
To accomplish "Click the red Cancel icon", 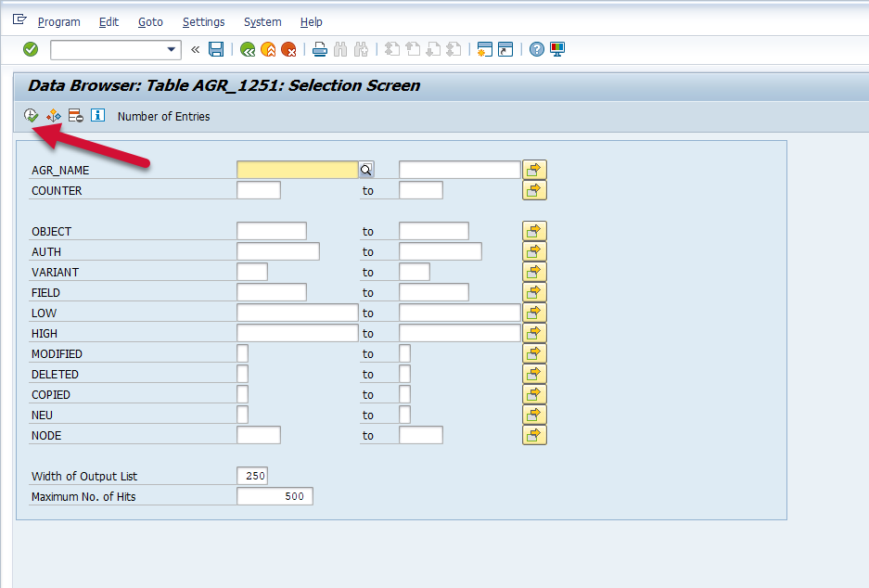I will tap(288, 49).
